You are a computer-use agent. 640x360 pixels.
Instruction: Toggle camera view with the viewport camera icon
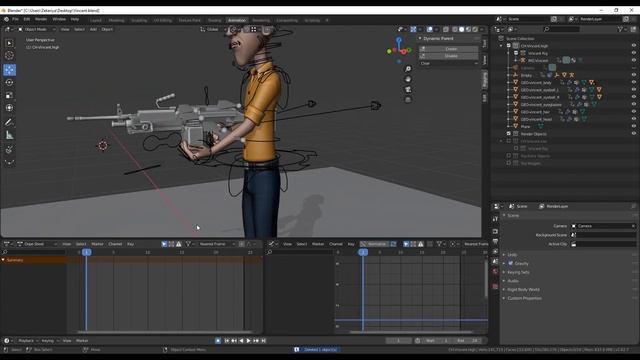[x=408, y=89]
